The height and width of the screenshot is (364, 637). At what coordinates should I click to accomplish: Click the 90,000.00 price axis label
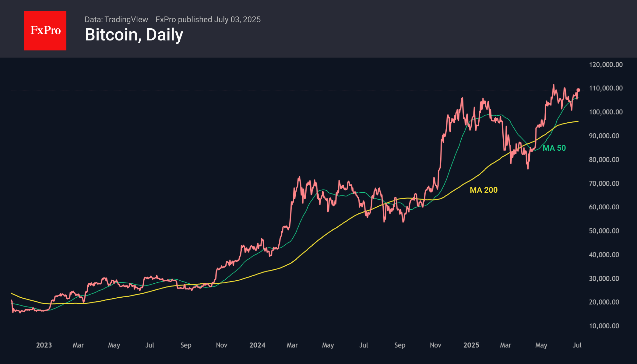[x=604, y=136]
